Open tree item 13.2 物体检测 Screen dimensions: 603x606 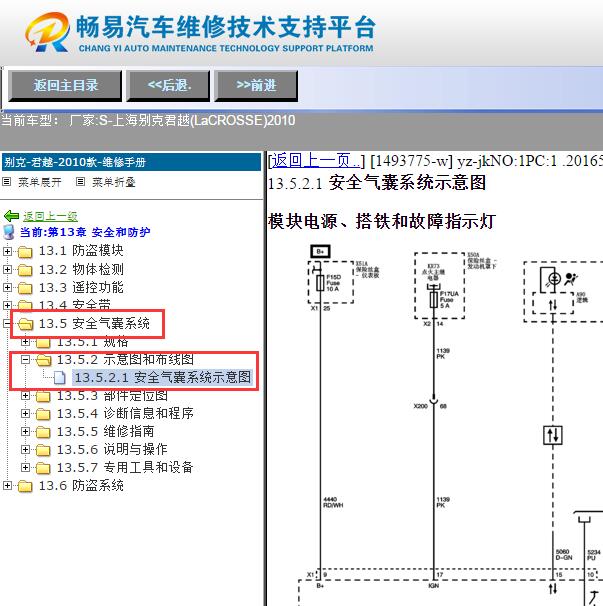coord(81,269)
